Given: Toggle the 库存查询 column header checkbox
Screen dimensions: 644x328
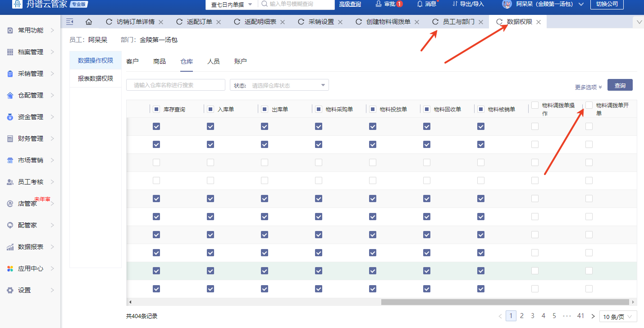Looking at the screenshot, I should pos(156,109).
